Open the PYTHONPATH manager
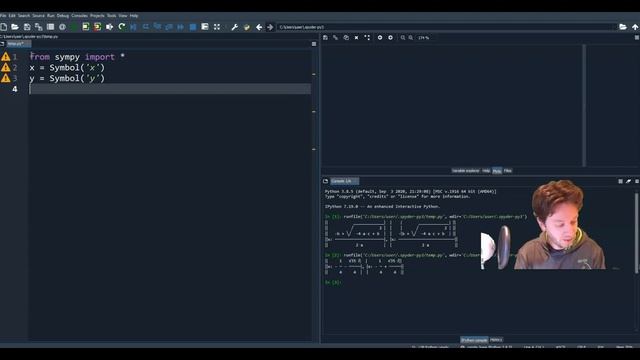 click(247, 27)
